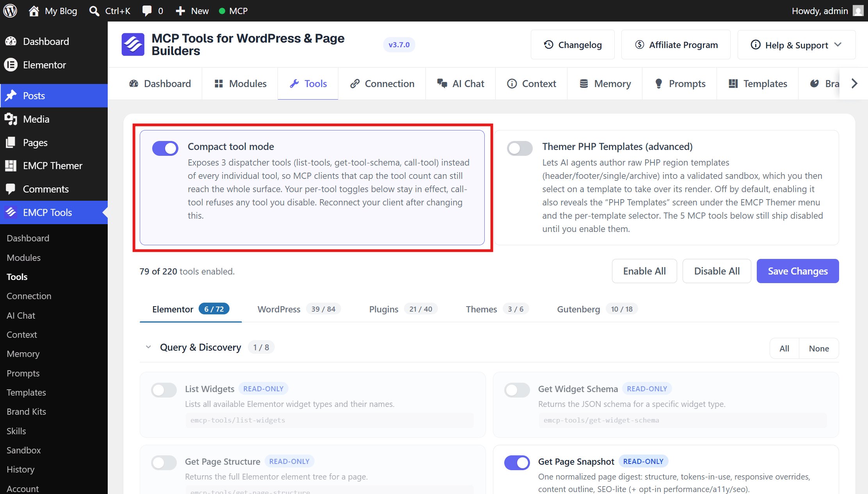Toggle Themer PHP Templates switch
The image size is (868, 494).
click(x=519, y=148)
